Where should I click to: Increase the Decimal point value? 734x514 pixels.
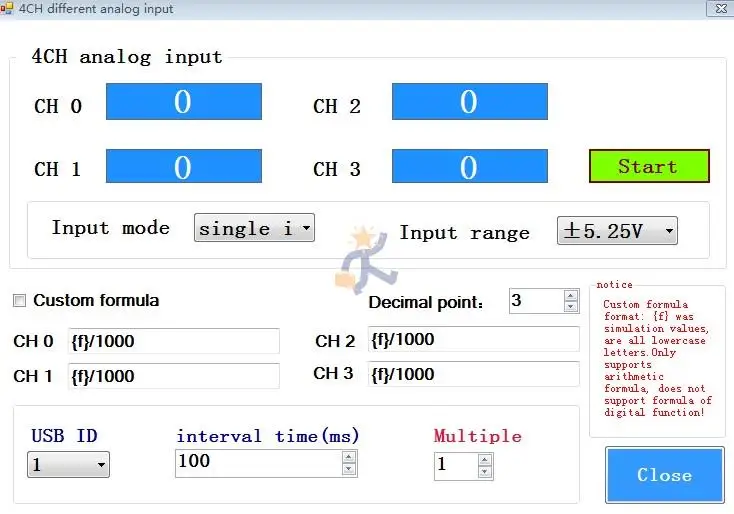click(x=570, y=296)
